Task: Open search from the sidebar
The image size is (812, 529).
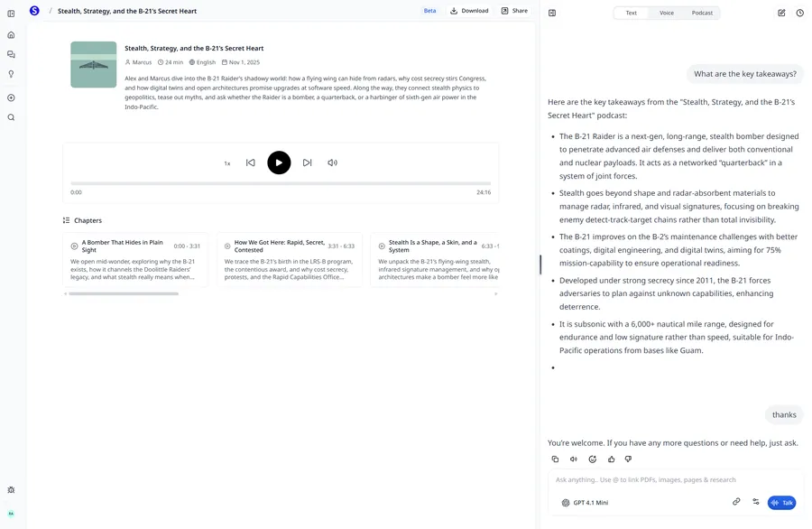Action: click(11, 117)
